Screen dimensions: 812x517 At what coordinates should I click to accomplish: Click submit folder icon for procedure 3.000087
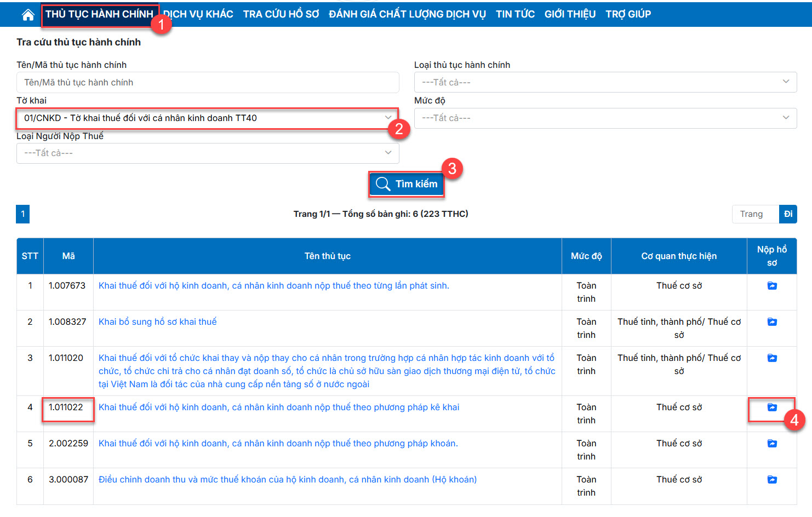click(x=772, y=480)
